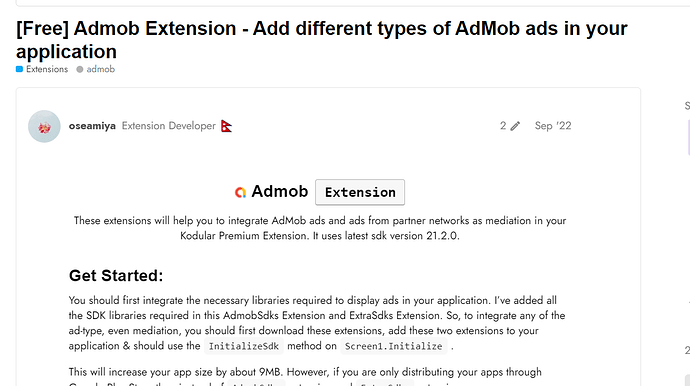Image resolution: width=690 pixels, height=386 pixels.
Task: Click the blue Extensions category square
Action: (x=19, y=69)
